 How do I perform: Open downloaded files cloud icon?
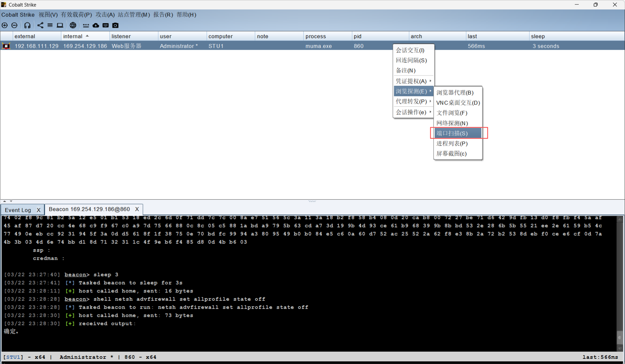point(96,25)
